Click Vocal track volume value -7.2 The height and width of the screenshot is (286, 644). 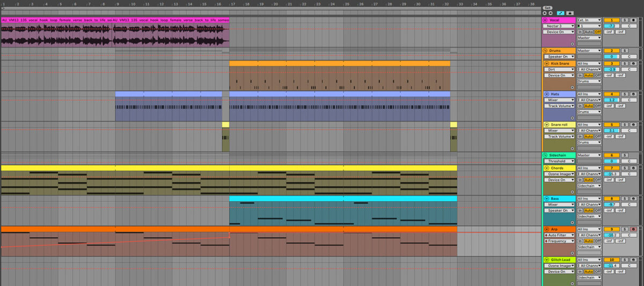[x=611, y=26]
